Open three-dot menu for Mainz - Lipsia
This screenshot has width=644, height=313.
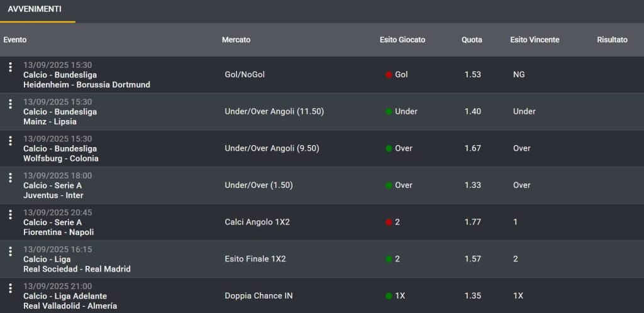(x=10, y=104)
